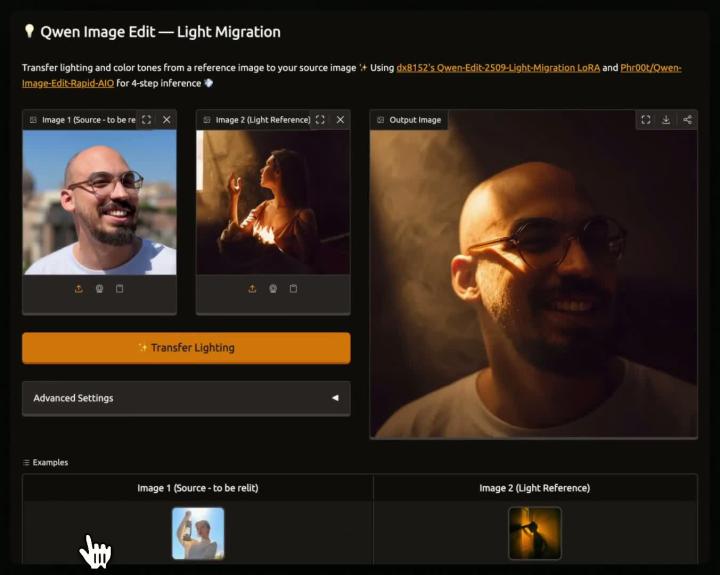Click the clipboard paste icon under Image 2
This screenshot has height=575, width=720.
[293, 289]
